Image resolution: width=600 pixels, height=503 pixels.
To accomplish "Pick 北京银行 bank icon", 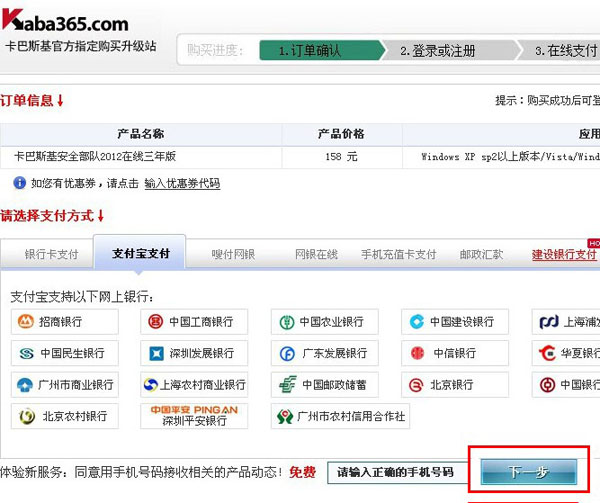I will point(454,385).
